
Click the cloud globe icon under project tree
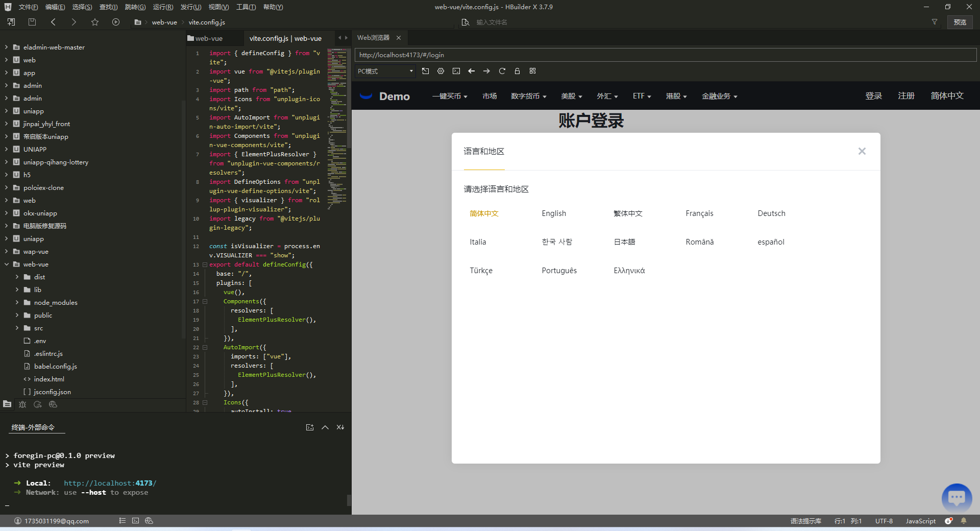(53, 404)
